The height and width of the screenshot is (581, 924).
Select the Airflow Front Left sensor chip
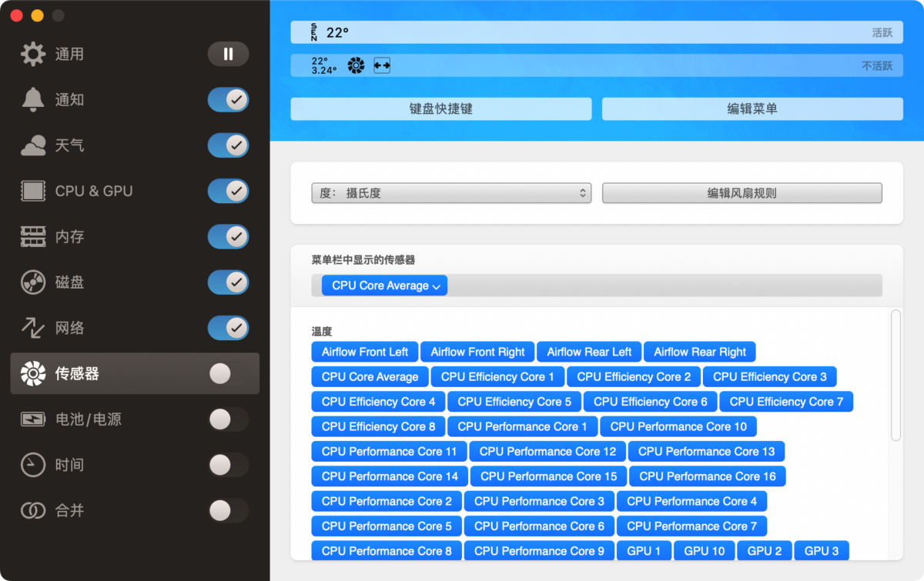click(x=364, y=352)
